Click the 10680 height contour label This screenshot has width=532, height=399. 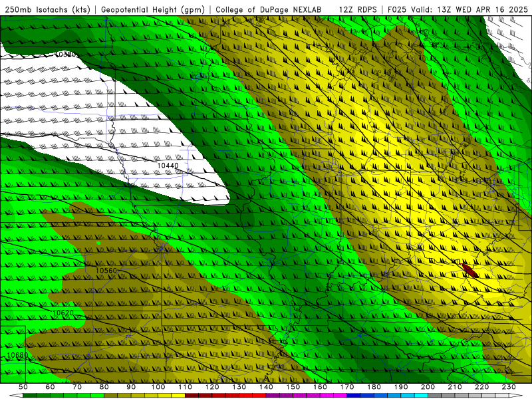coord(18,356)
